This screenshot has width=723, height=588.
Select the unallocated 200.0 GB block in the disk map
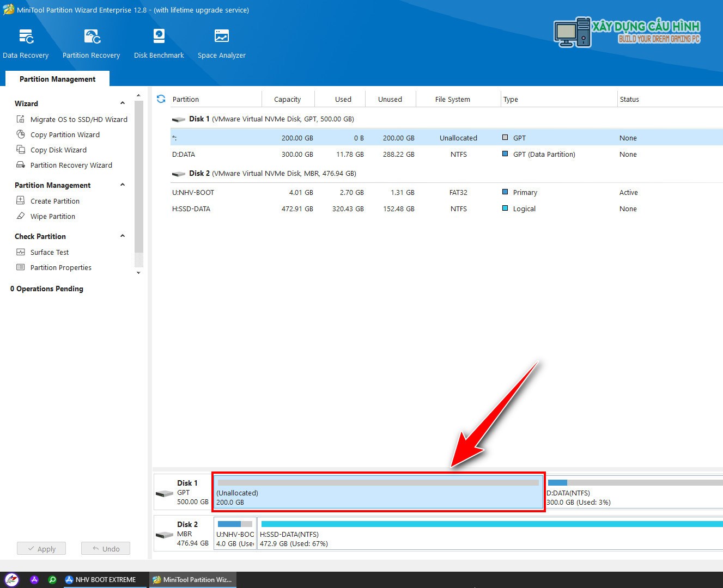click(x=378, y=492)
